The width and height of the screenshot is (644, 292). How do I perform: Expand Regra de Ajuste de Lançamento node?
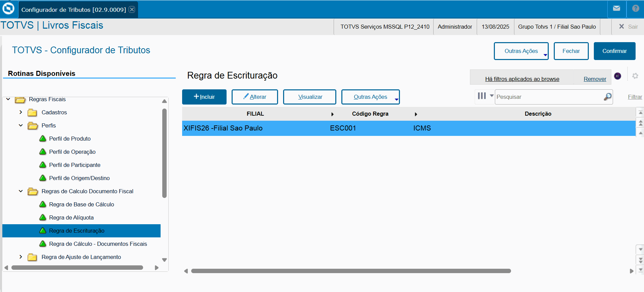tap(21, 257)
